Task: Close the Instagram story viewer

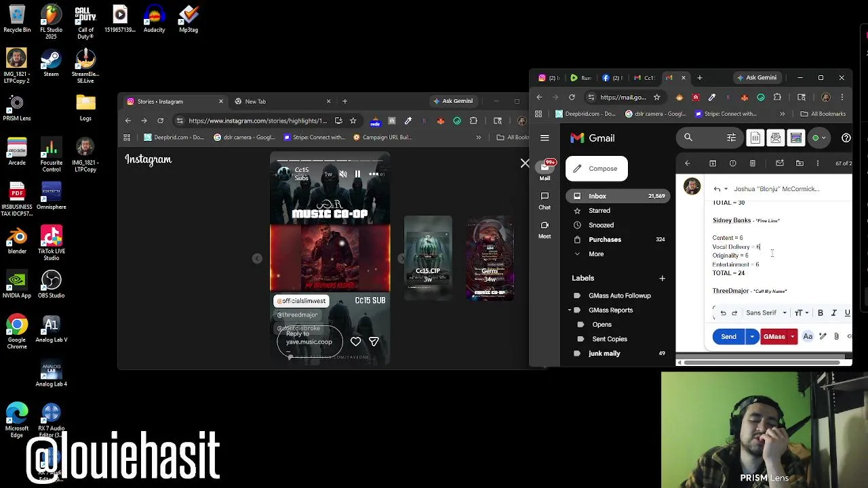Action: tap(525, 163)
